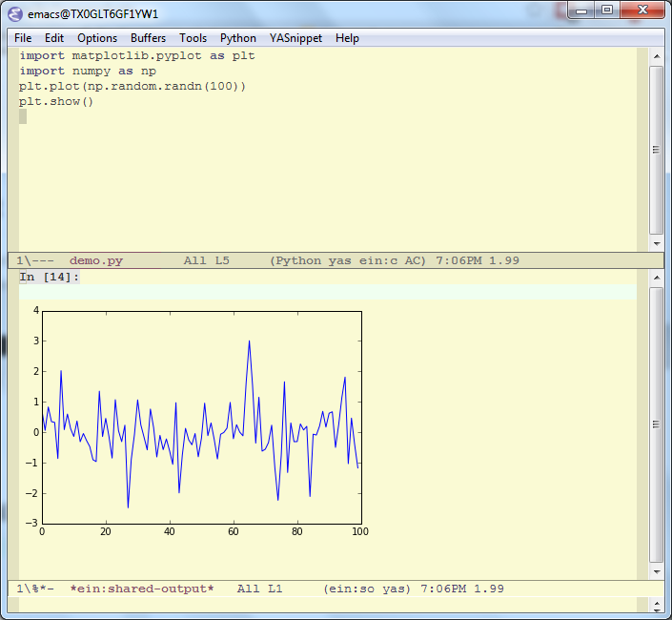Open the Tools menu
672x620 pixels.
click(x=193, y=38)
